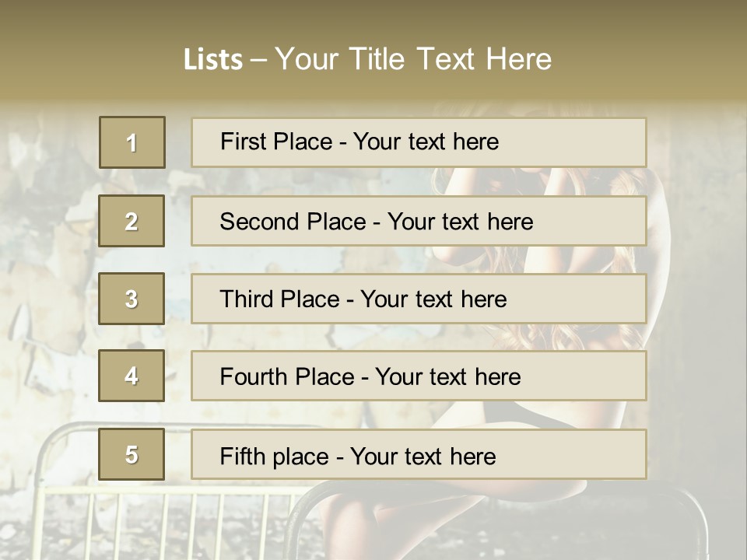Click the metal bed frame in the background
The image size is (747, 560).
(x=70, y=498)
